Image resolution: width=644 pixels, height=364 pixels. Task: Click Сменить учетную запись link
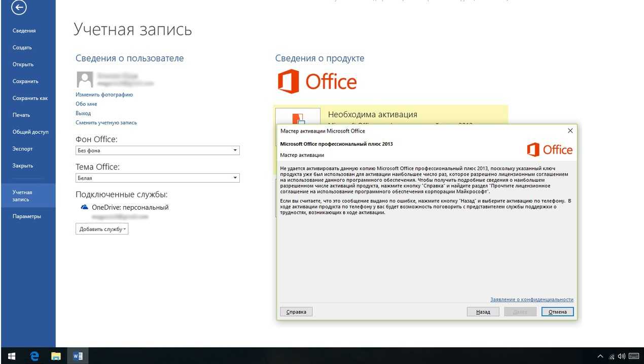tap(106, 123)
